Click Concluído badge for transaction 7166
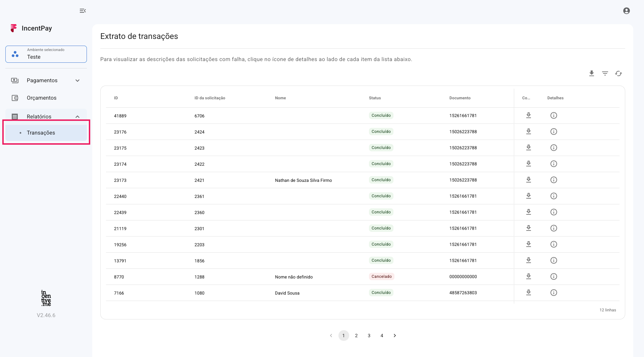 pyautogui.click(x=381, y=293)
